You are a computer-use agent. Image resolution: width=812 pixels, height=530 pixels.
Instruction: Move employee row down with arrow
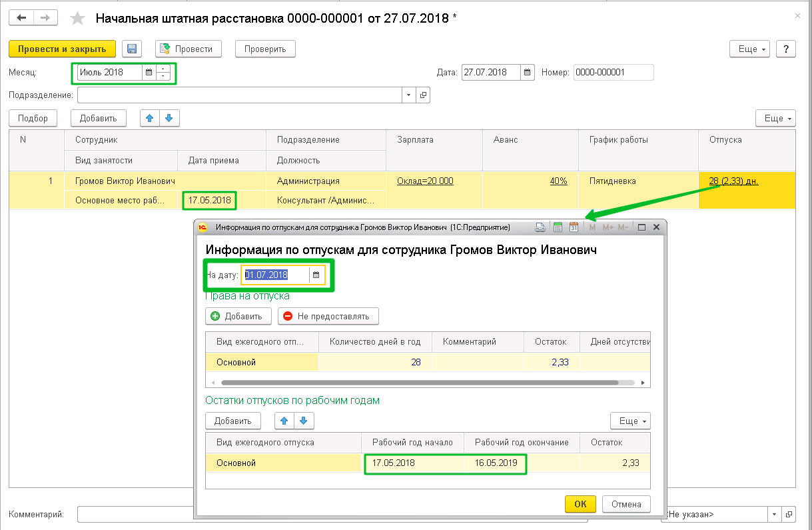click(169, 118)
